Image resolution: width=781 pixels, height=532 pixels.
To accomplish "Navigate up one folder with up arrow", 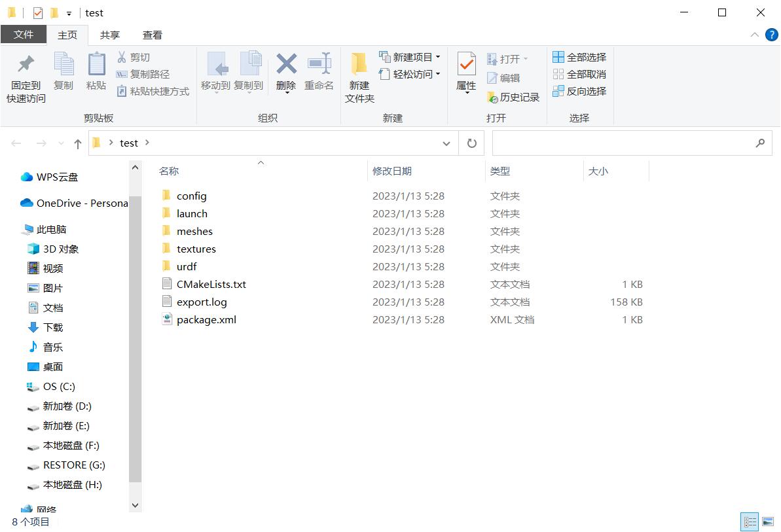I will 78,143.
